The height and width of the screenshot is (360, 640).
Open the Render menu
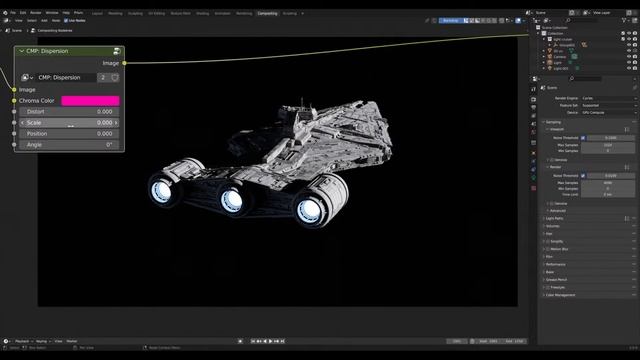(x=36, y=13)
